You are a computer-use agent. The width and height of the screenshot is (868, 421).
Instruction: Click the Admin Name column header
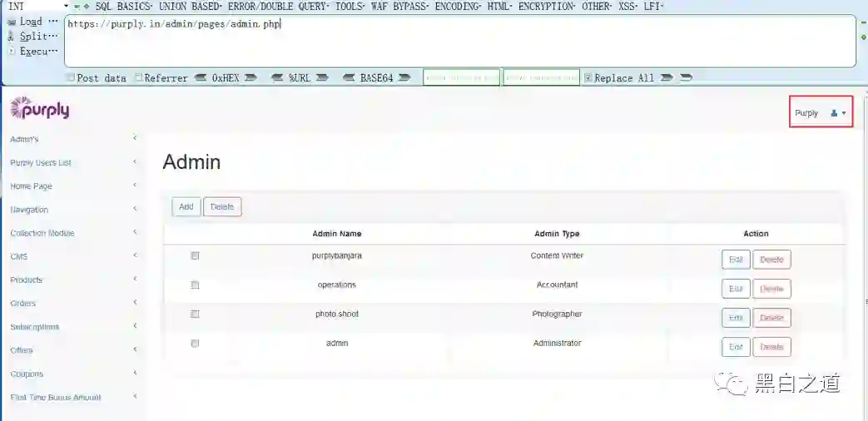pyautogui.click(x=336, y=234)
